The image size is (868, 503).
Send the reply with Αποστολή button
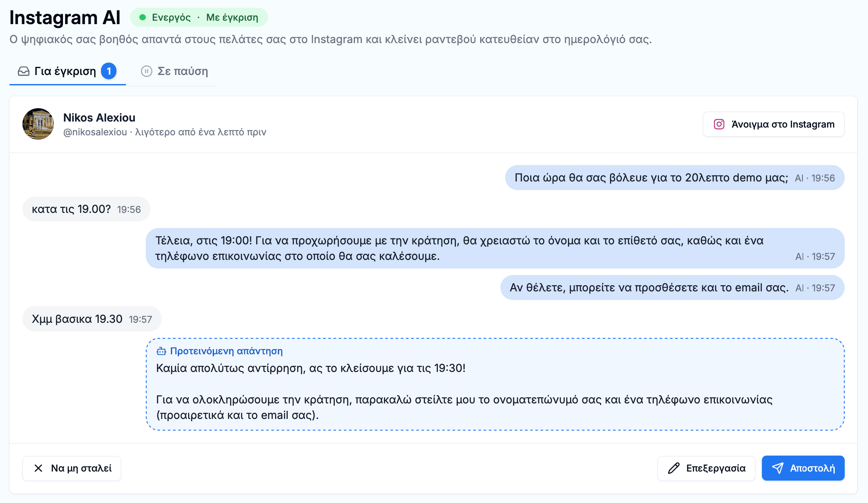click(803, 468)
